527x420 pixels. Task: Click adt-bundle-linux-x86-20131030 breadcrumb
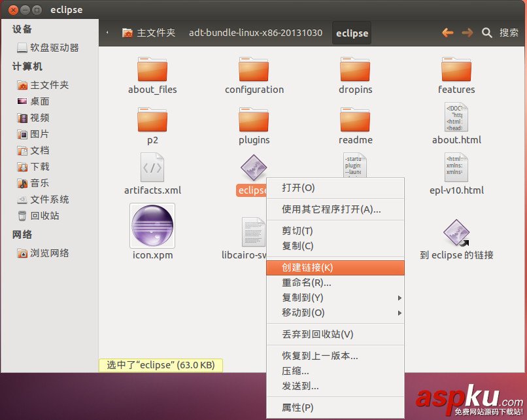point(256,33)
